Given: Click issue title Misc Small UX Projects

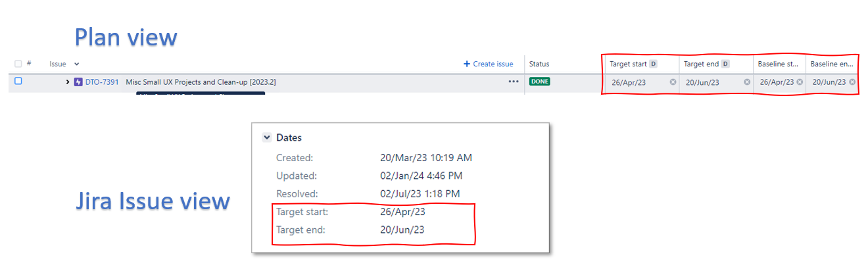Looking at the screenshot, I should pyautogui.click(x=201, y=82).
